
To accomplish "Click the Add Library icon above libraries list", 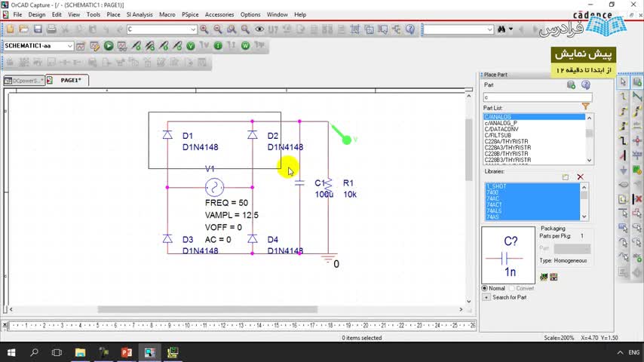I will [566, 177].
